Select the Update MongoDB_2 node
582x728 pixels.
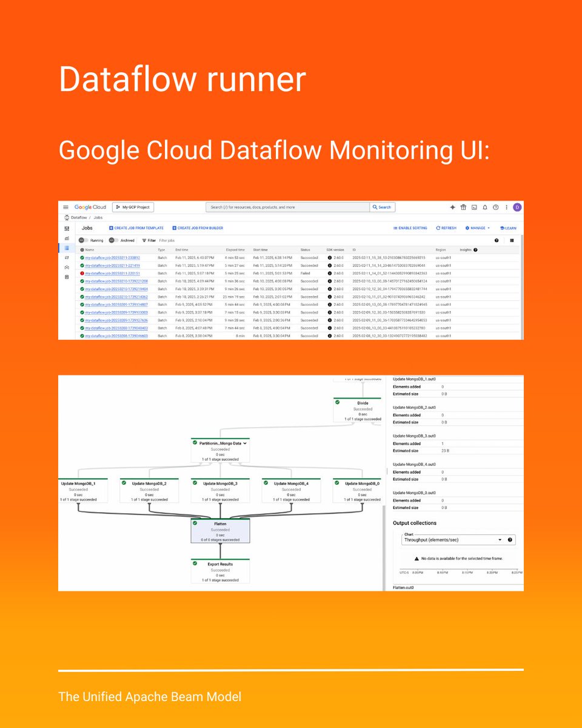149,490
